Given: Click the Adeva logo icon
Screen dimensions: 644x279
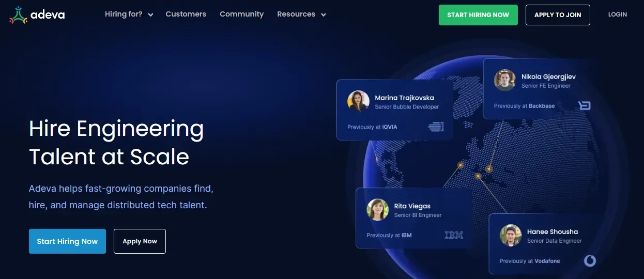Looking at the screenshot, I should click(18, 15).
